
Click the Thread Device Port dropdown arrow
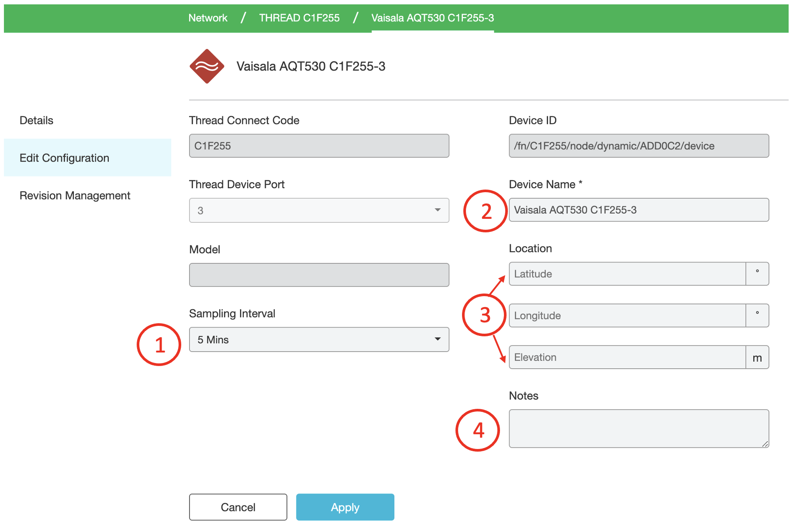[438, 210]
